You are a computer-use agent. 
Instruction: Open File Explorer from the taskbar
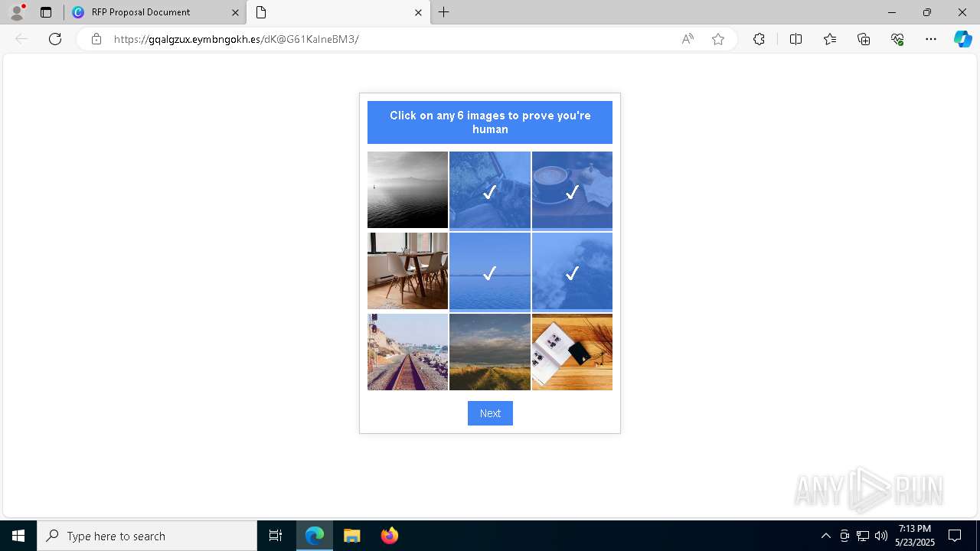click(x=352, y=536)
